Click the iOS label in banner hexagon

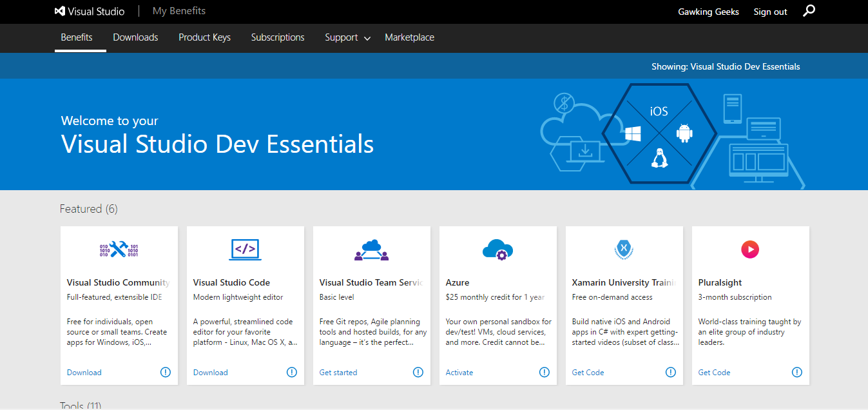pyautogui.click(x=659, y=112)
